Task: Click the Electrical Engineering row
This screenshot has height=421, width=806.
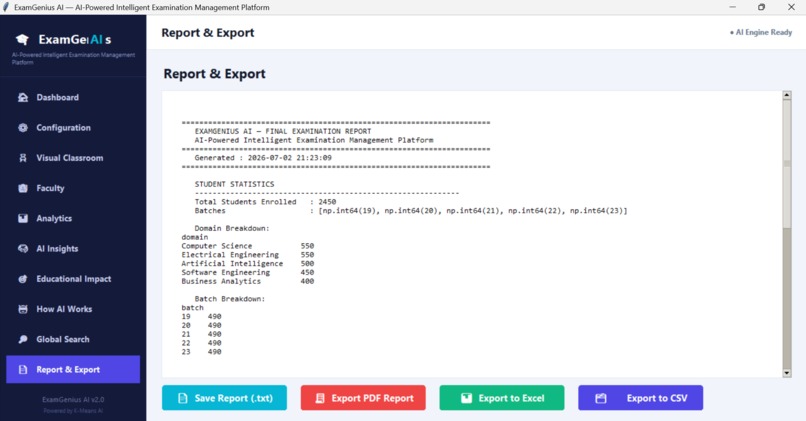Action: [248, 255]
